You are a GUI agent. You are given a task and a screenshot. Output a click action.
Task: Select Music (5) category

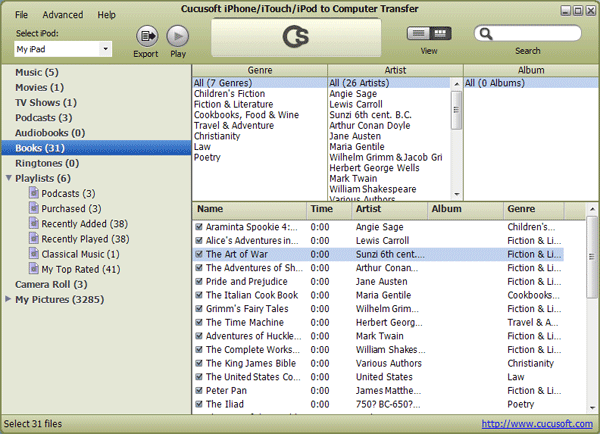37,72
